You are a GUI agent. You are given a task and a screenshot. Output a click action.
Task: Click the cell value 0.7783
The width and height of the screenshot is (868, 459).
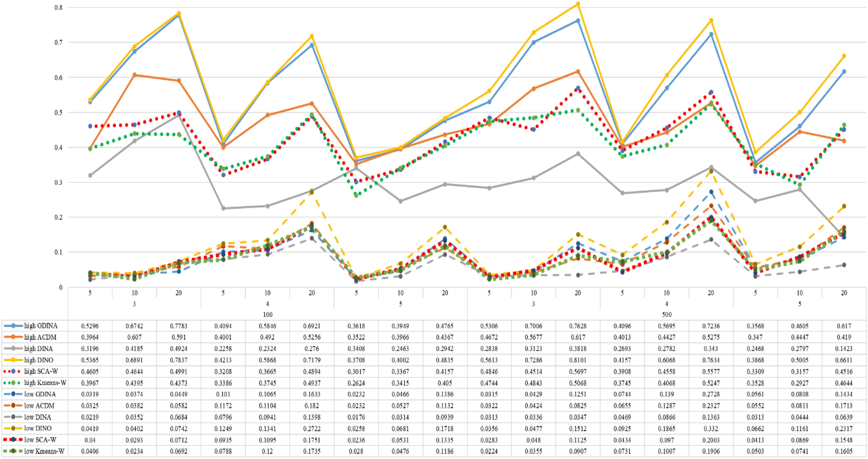coord(179,326)
